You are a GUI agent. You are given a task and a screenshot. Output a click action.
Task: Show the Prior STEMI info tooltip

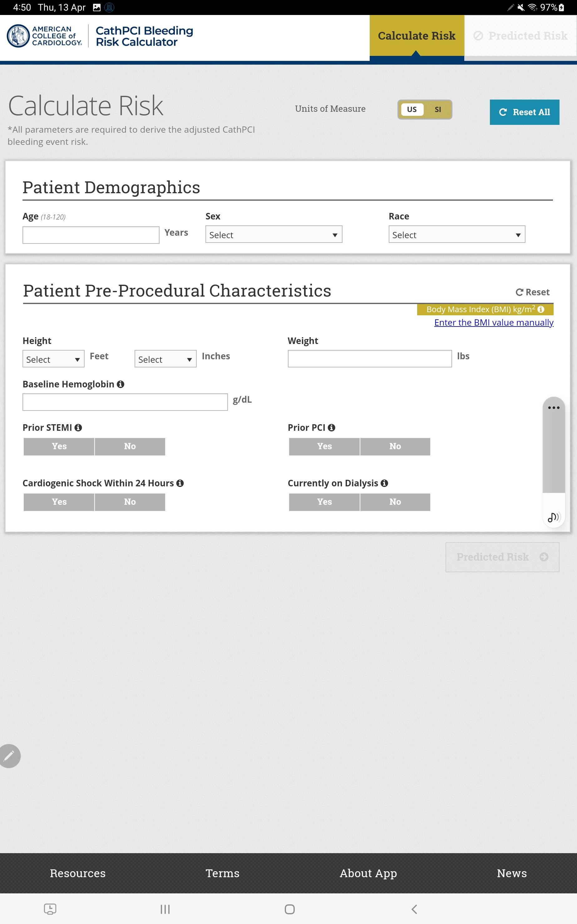78,428
